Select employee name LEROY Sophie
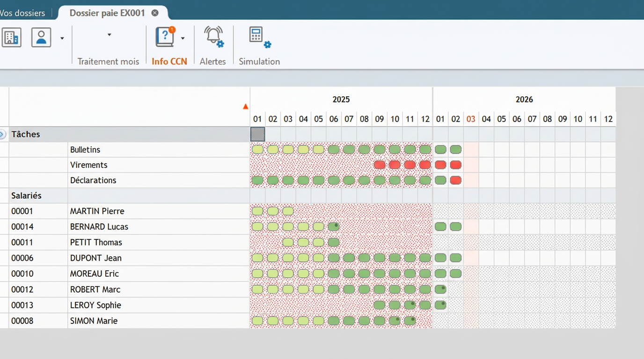This screenshot has height=359, width=644. pos(95,305)
